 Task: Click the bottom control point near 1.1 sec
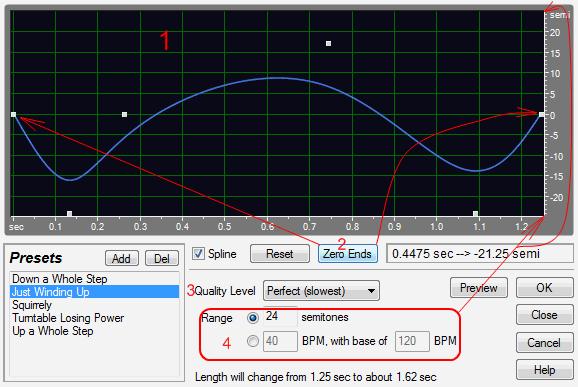476,213
